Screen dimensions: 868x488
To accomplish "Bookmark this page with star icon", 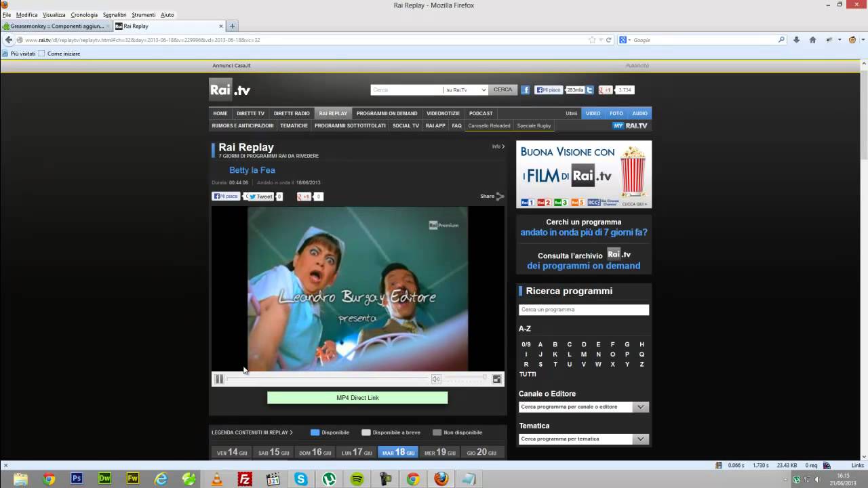I will [593, 40].
